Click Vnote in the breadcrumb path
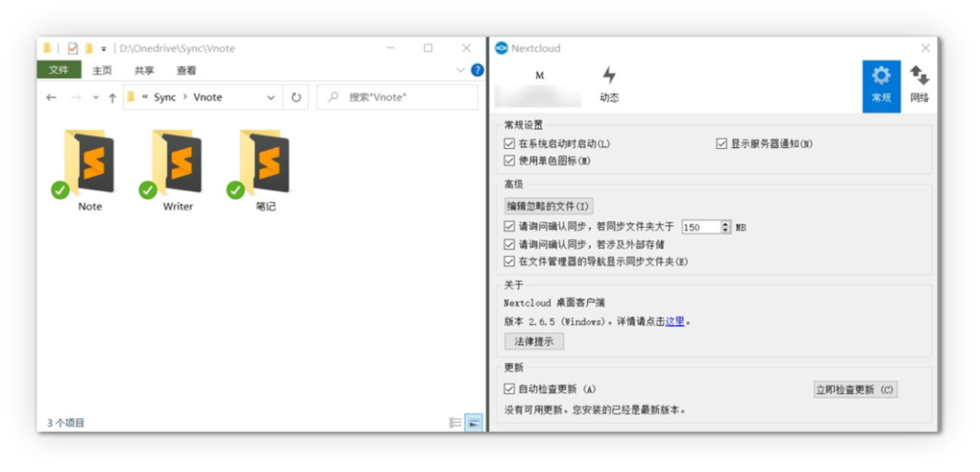The width and height of the screenshot is (980, 472). point(208,97)
